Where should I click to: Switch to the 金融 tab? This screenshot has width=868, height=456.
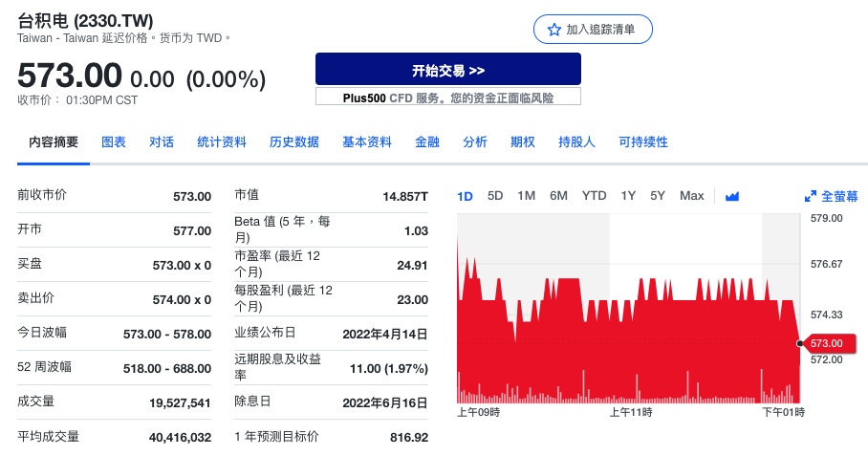click(x=427, y=142)
